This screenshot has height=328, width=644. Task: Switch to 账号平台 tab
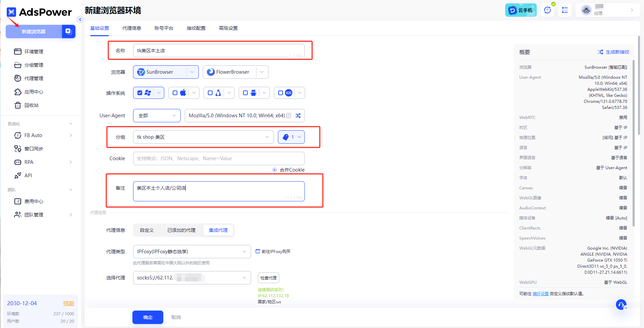coord(164,28)
